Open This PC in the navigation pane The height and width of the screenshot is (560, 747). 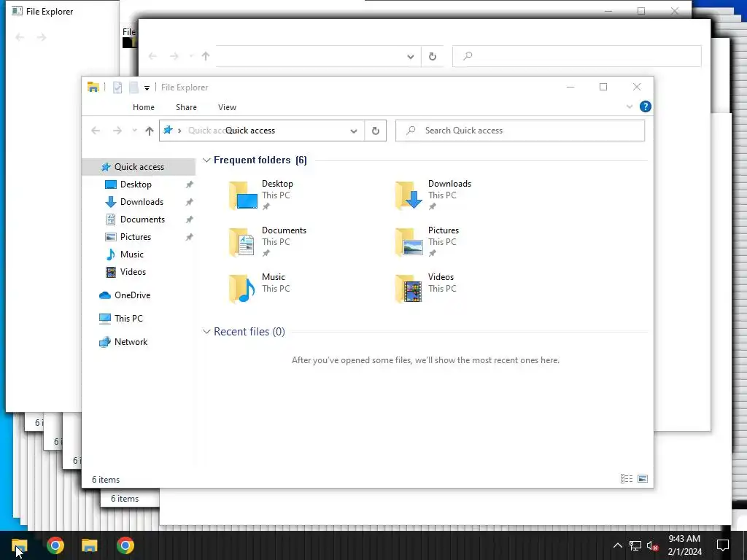point(128,319)
